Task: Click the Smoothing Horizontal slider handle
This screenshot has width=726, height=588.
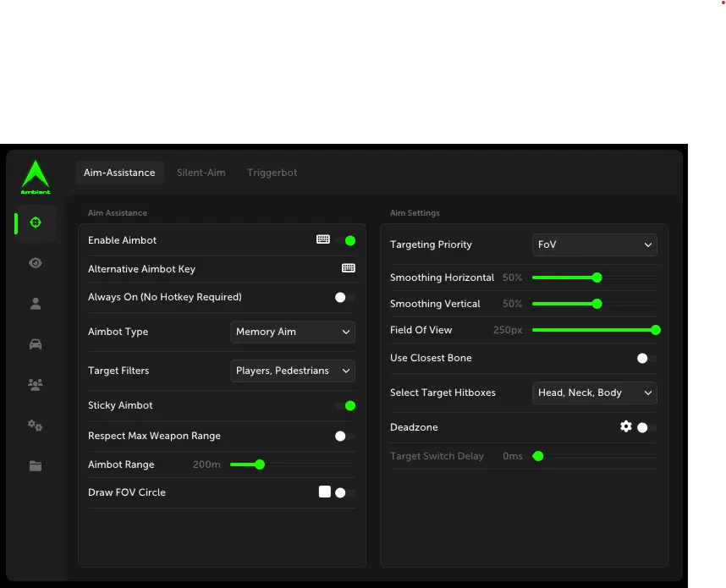Action: (x=597, y=278)
